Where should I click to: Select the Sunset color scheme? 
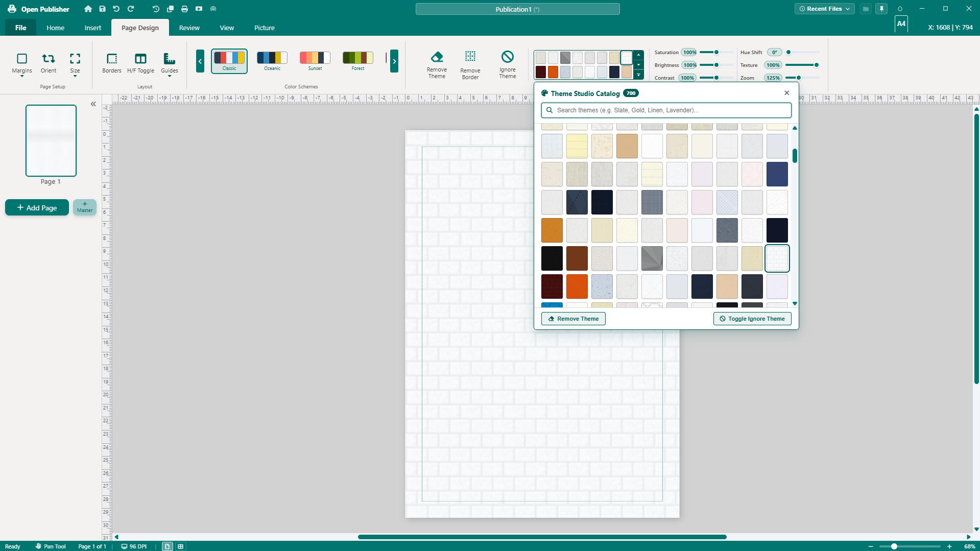315,61
